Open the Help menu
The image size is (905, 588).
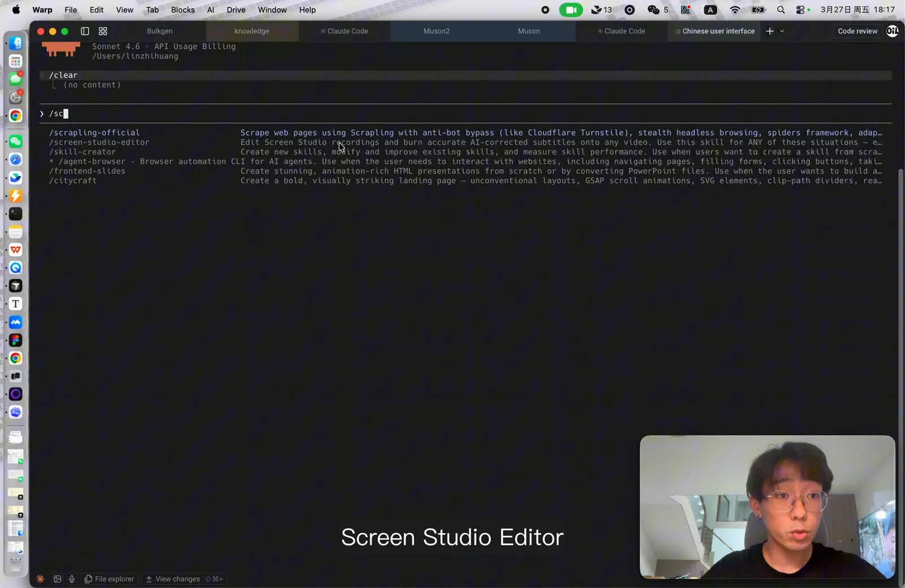(307, 10)
